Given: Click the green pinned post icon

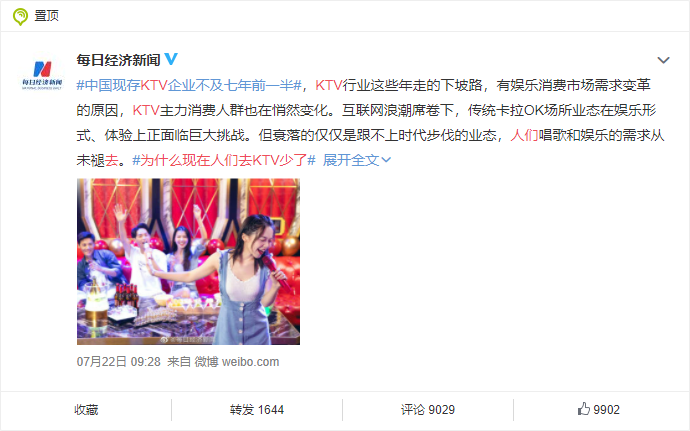Looking at the screenshot, I should pyautogui.click(x=20, y=17).
